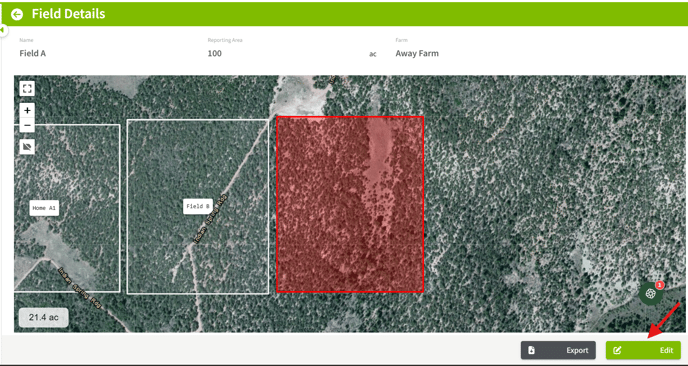Open the map in fullscreen mode

point(27,89)
